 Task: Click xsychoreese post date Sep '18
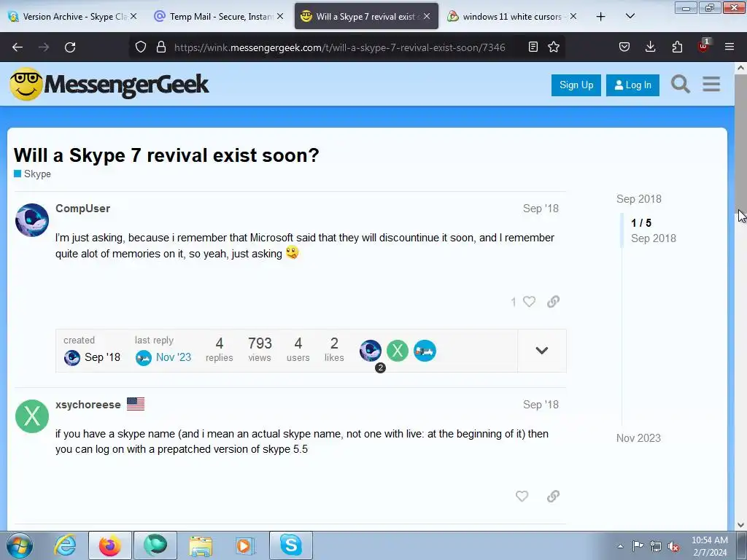click(x=541, y=405)
